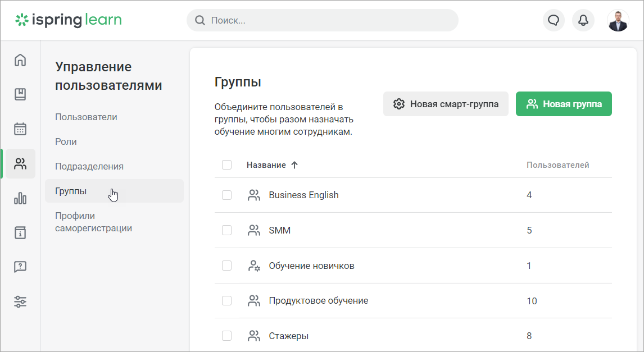This screenshot has width=644, height=352.
Task: Select the users management sidebar icon
Action: 20,164
